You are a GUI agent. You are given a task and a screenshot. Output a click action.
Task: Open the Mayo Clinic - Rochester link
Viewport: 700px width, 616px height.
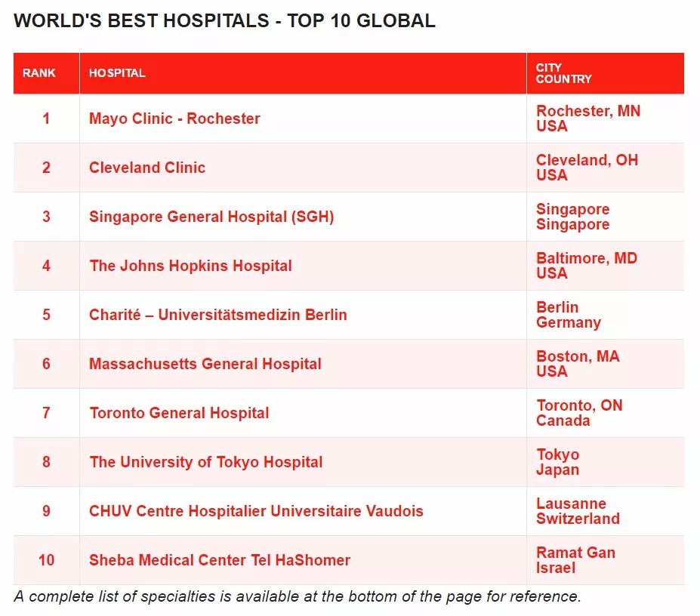174,119
